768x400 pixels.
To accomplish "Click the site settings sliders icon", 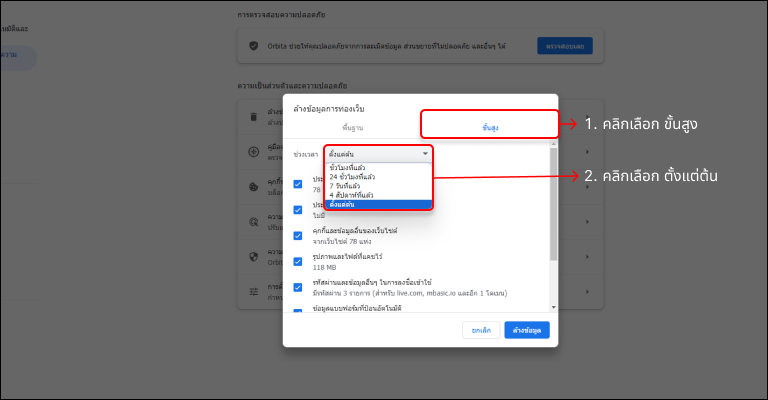I will (x=254, y=292).
